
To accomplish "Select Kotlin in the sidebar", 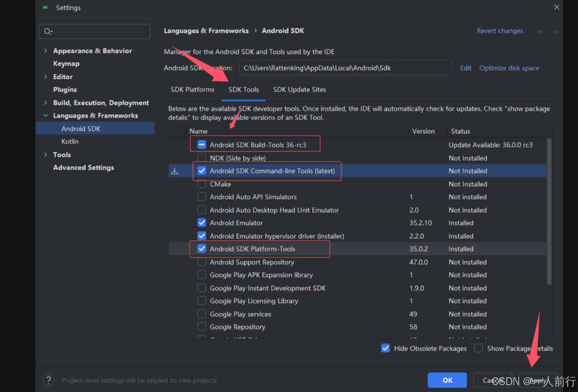I will click(x=70, y=141).
